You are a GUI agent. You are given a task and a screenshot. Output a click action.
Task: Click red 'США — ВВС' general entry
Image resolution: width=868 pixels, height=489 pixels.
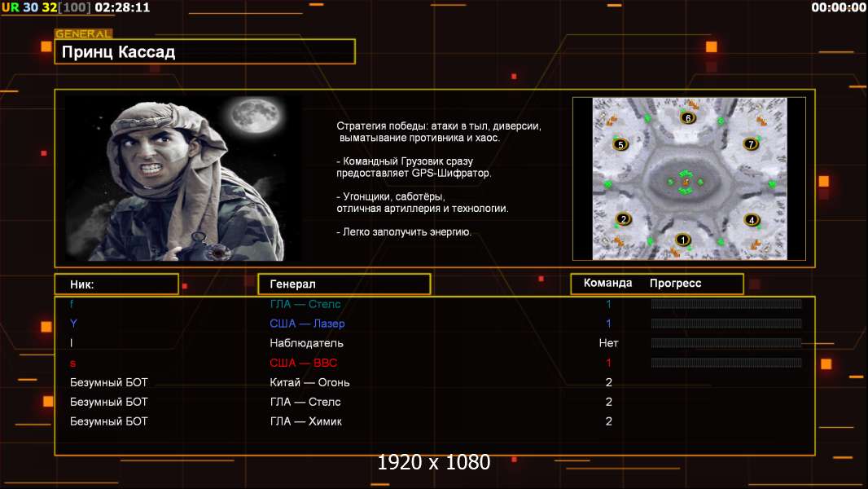(304, 363)
